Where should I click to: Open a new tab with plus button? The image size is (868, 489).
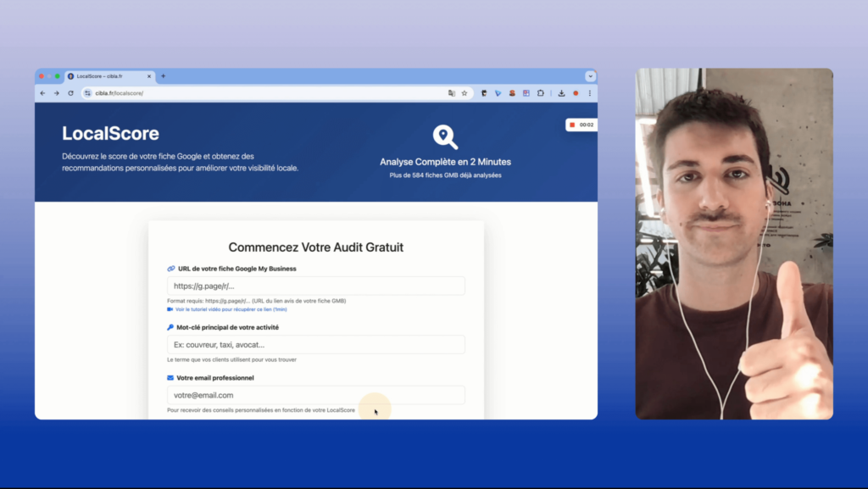pos(164,76)
